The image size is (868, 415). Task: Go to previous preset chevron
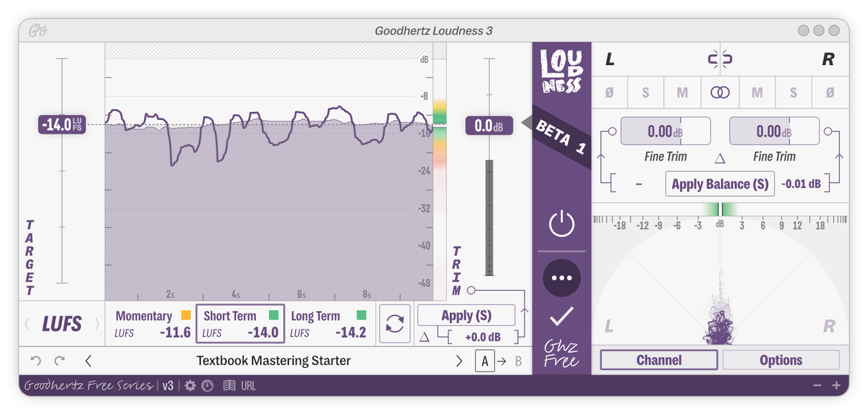88,360
